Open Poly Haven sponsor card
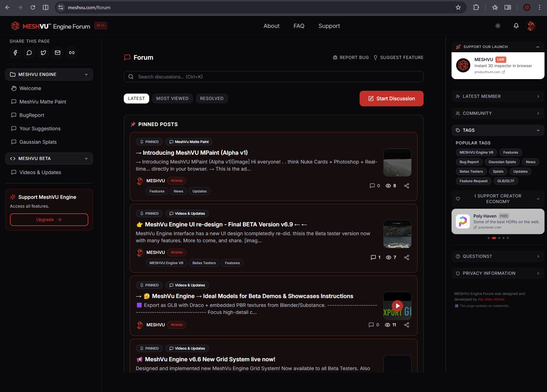 pyautogui.click(x=498, y=221)
